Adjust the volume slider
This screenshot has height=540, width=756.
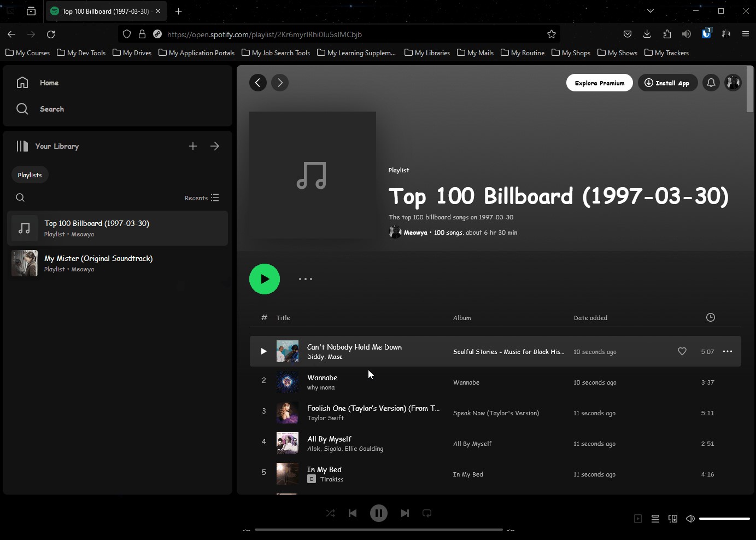coord(724,519)
